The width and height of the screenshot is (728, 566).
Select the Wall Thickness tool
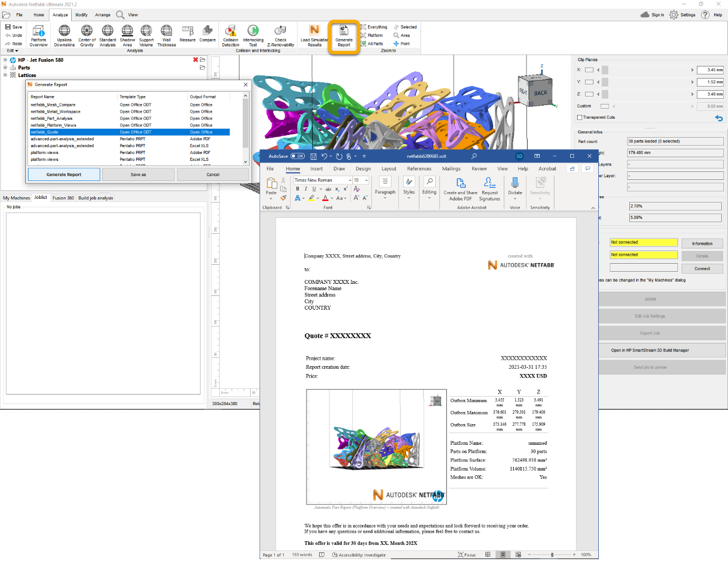point(166,36)
